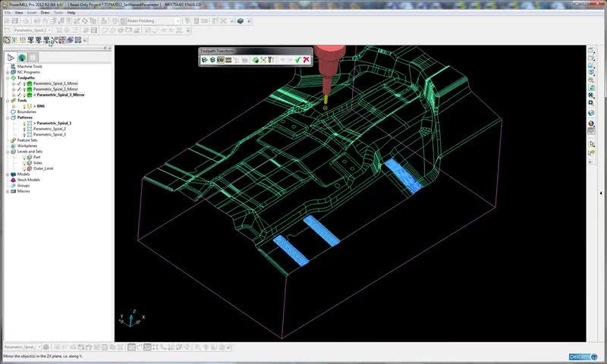Toggle lightbulb for Parametric_Spiral_1 pattern
607x364 pixels.
[24, 123]
